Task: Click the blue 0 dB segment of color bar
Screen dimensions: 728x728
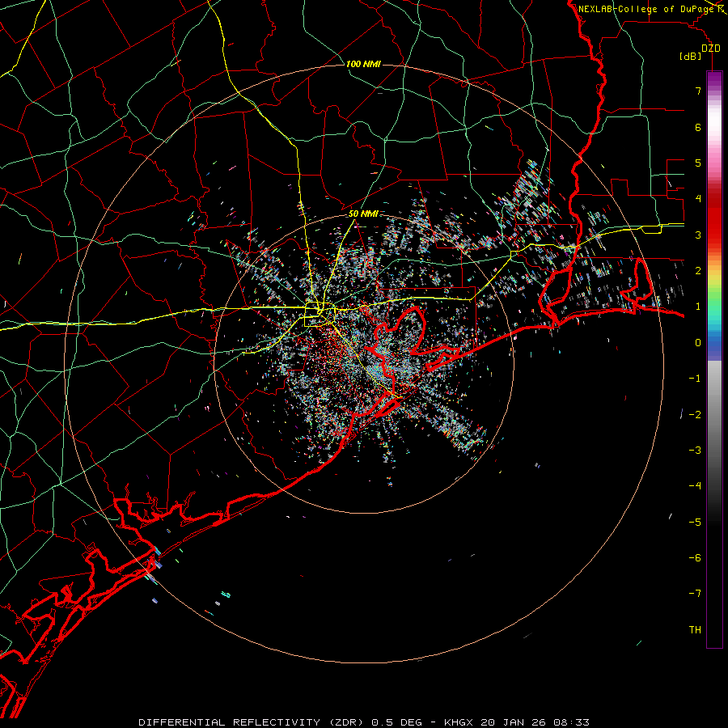Action: [x=714, y=344]
